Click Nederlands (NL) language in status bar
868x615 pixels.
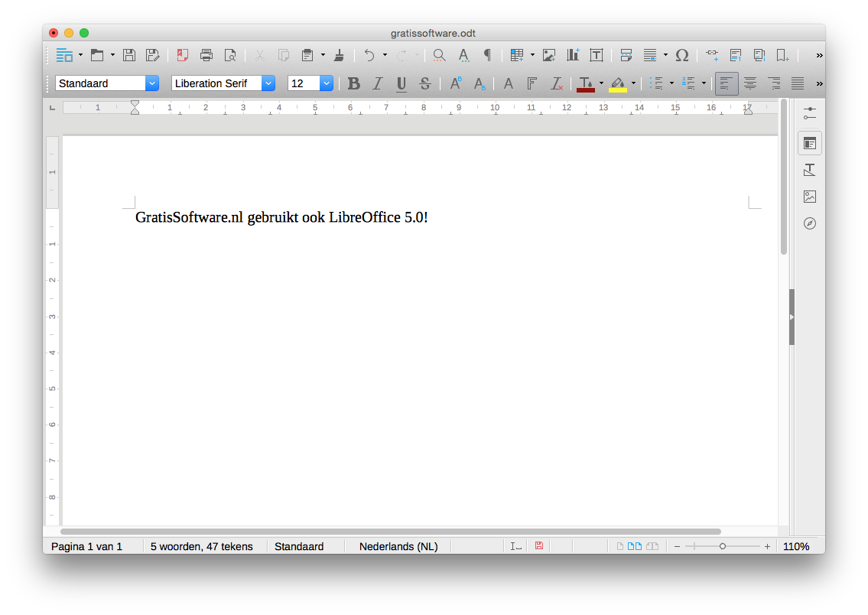398,546
